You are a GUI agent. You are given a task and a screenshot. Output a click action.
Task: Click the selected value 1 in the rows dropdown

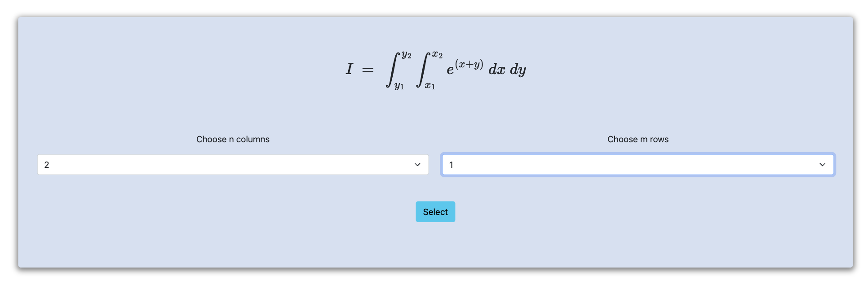pos(451,165)
